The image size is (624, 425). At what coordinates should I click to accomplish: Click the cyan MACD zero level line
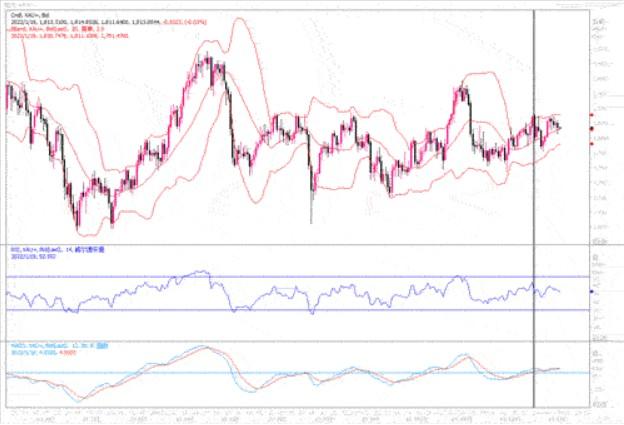point(300,373)
